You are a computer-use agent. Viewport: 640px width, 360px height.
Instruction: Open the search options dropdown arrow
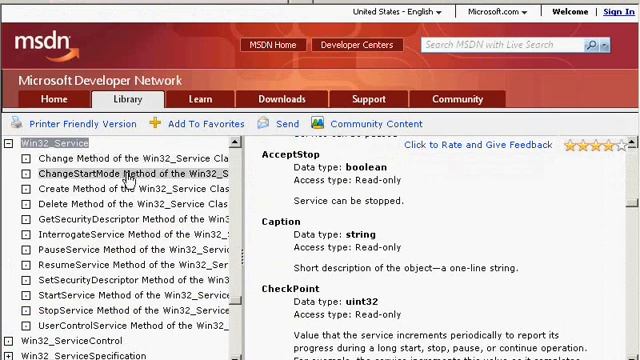(604, 45)
